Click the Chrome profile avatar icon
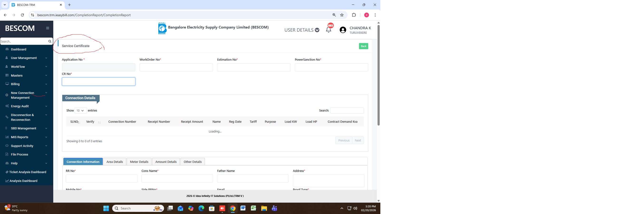This screenshot has width=644, height=214. click(367, 15)
